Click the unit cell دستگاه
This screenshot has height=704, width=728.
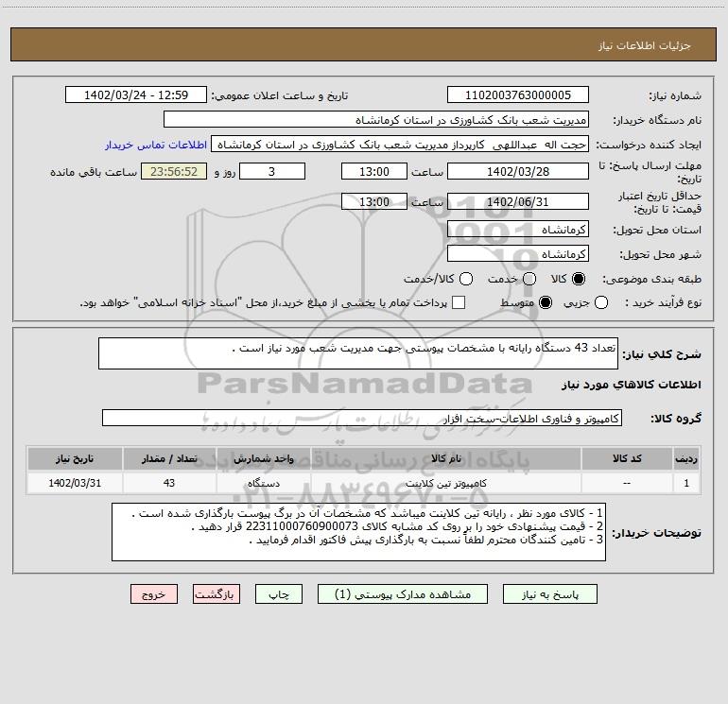point(263,483)
